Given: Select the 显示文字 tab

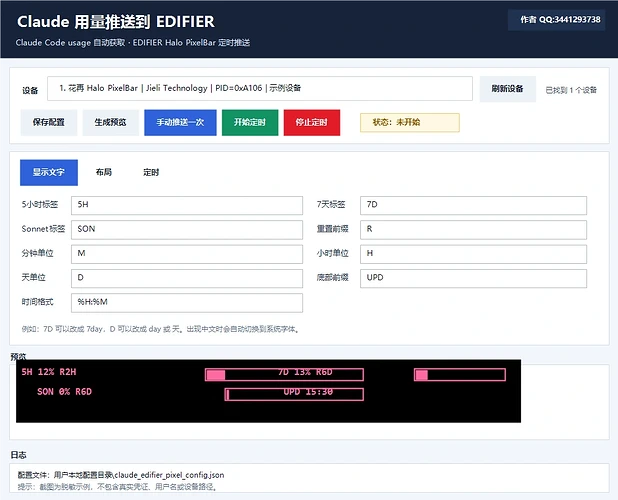Looking at the screenshot, I should 49,173.
